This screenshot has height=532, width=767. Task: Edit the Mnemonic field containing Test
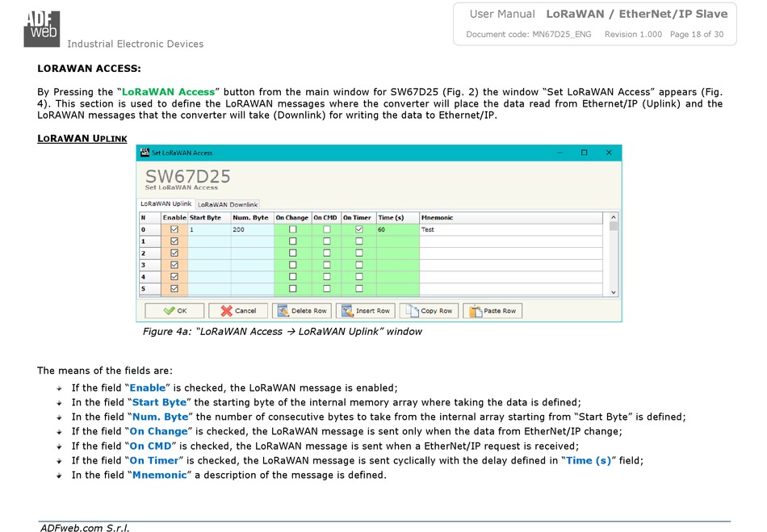click(509, 229)
